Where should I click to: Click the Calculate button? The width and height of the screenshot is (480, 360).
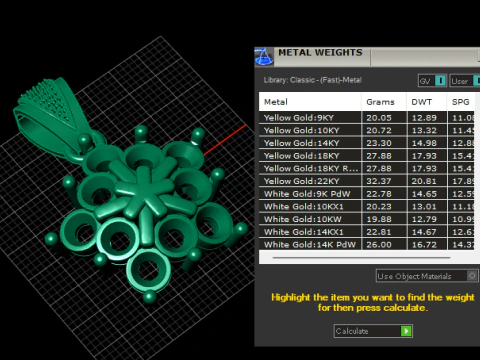pos(373,331)
